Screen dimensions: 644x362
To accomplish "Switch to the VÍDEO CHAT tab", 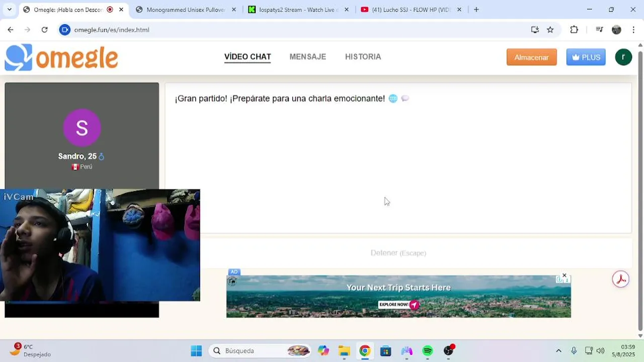I will tap(248, 57).
